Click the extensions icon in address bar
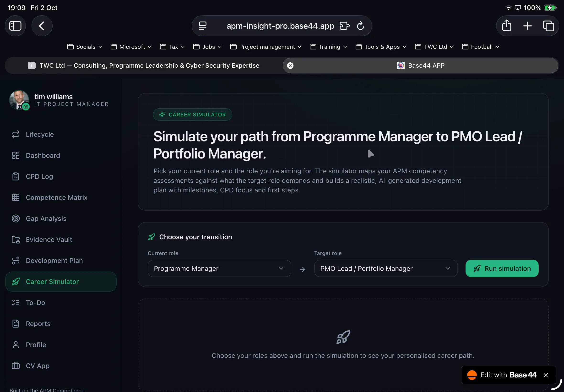Image resolution: width=564 pixels, height=392 pixels. pyautogui.click(x=344, y=26)
